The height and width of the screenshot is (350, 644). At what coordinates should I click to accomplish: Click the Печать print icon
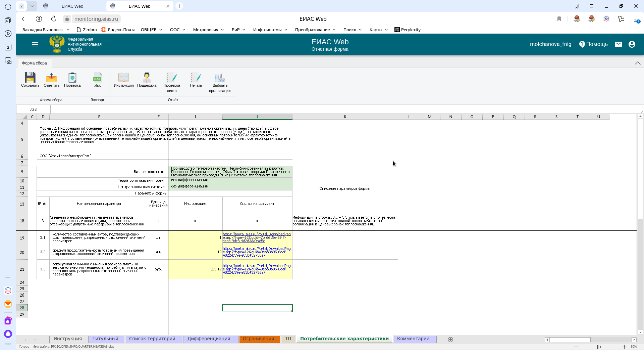pos(196,78)
